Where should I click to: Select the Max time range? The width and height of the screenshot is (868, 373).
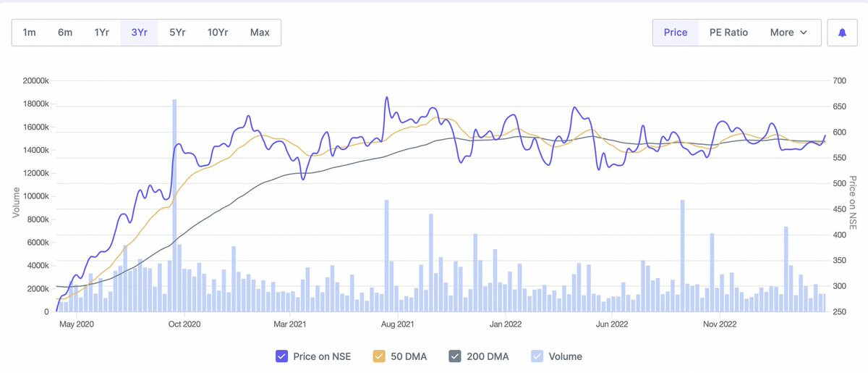click(260, 33)
